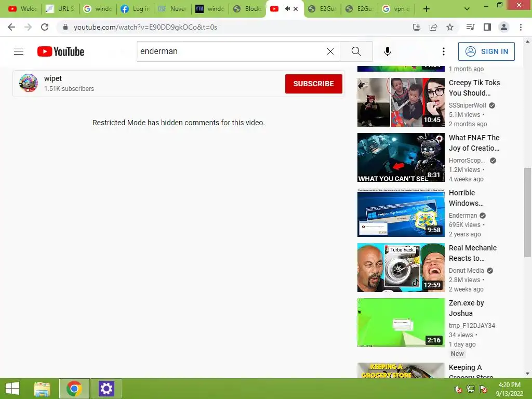532x399 pixels.
Task: Switch to the Never tab
Action: pos(172,9)
